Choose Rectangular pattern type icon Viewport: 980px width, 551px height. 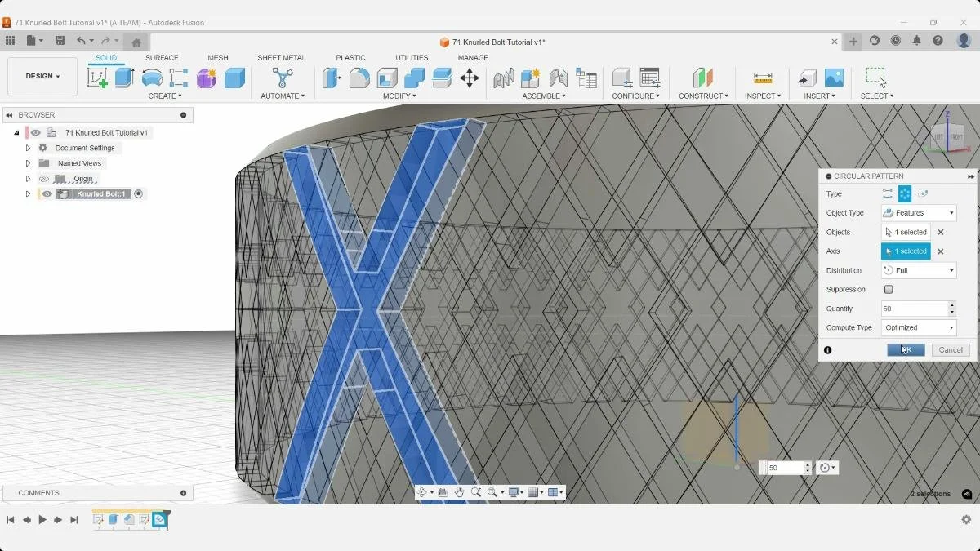888,194
